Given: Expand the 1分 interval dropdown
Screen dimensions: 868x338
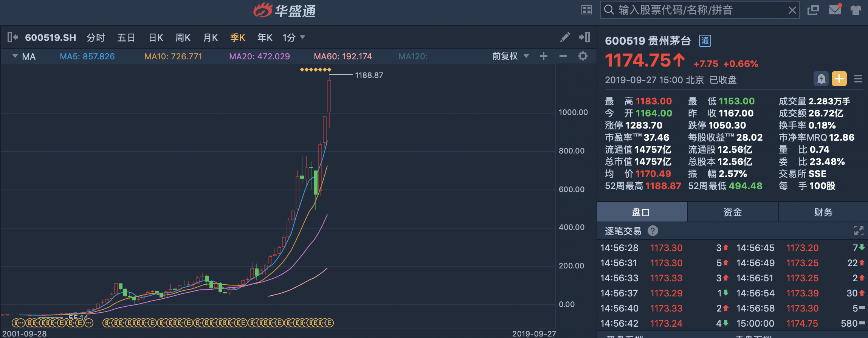Looking at the screenshot, I should click(x=294, y=37).
